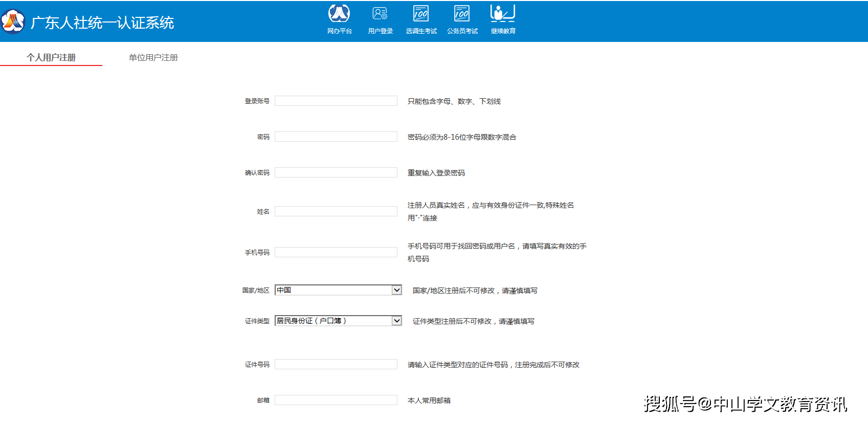The width and height of the screenshot is (868, 422).
Task: Click the 广东人社 logo emblem
Action: (13, 21)
